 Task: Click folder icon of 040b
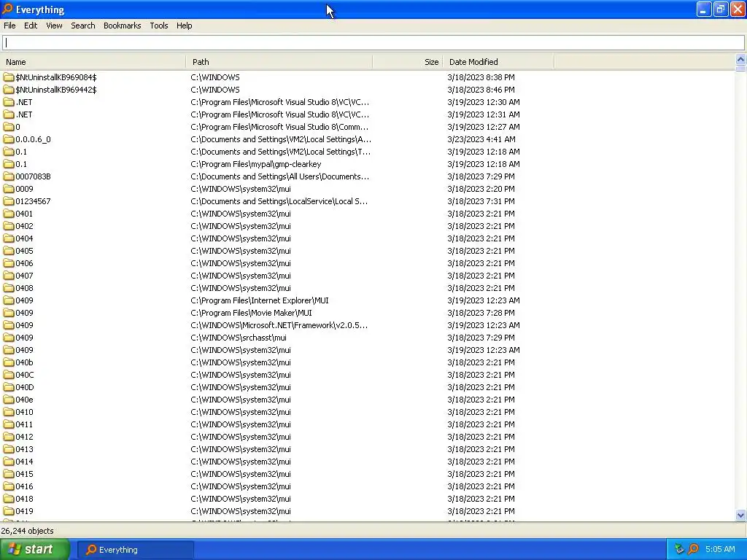tap(9, 362)
